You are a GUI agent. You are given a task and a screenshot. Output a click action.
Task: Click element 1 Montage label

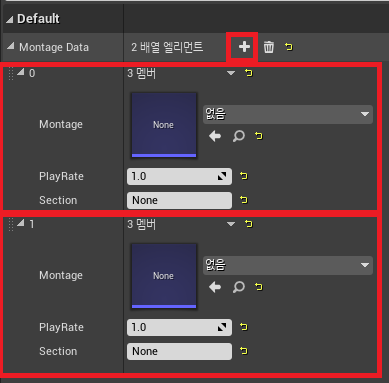point(61,275)
